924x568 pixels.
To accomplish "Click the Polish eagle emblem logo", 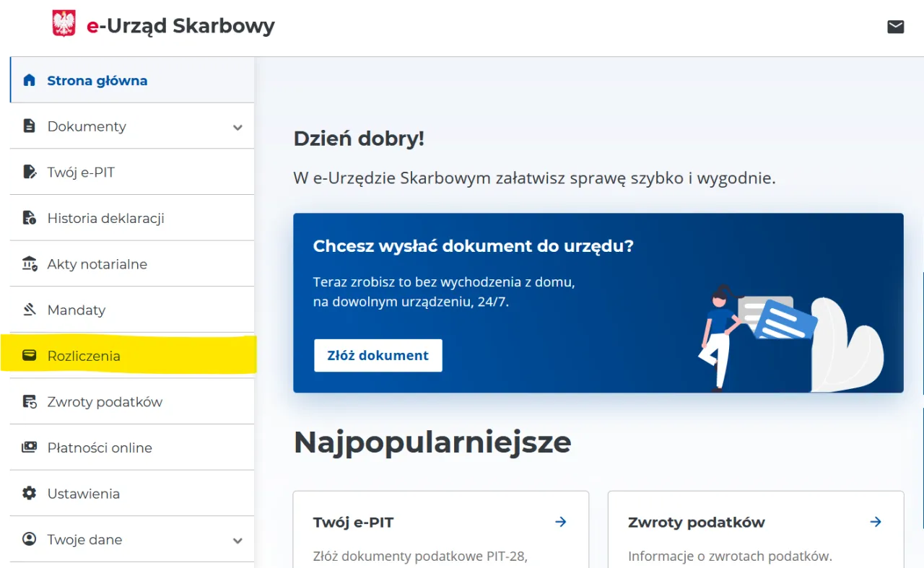I will [x=64, y=25].
